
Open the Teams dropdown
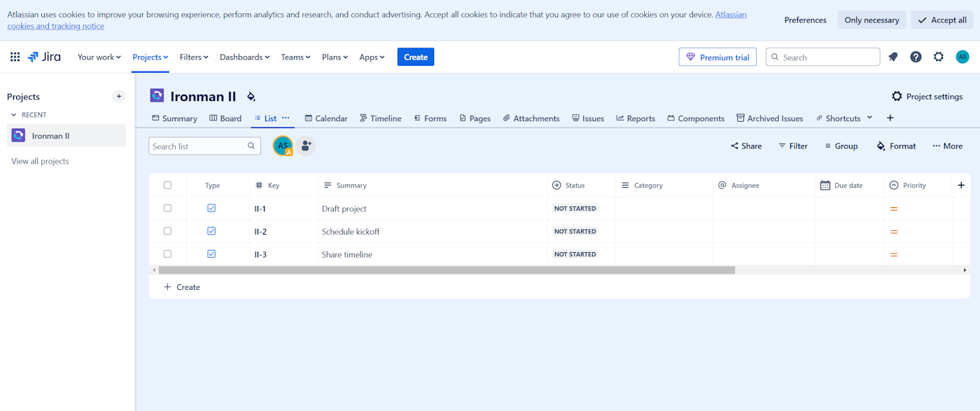click(x=295, y=57)
